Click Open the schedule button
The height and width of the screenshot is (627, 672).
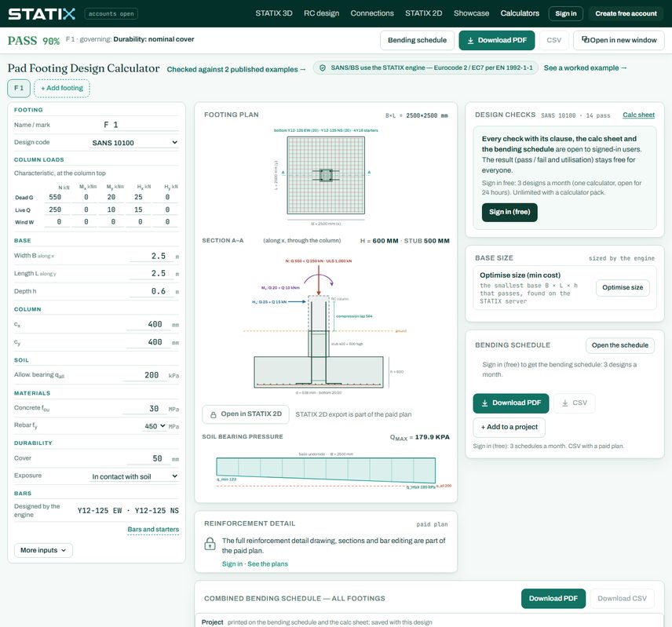(x=619, y=345)
